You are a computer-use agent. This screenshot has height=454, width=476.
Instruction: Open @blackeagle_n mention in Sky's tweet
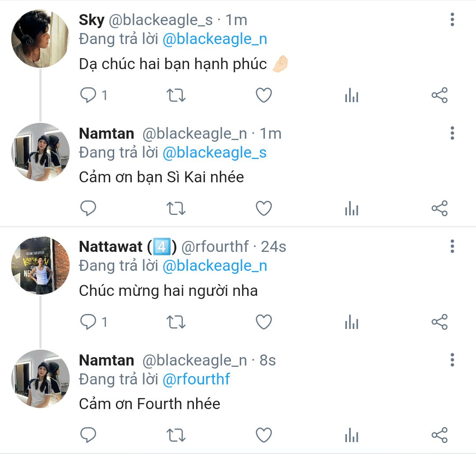pos(215,39)
